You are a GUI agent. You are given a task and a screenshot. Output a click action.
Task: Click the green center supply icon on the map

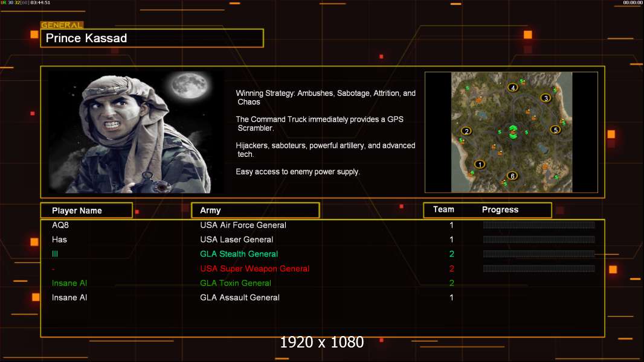(513, 132)
